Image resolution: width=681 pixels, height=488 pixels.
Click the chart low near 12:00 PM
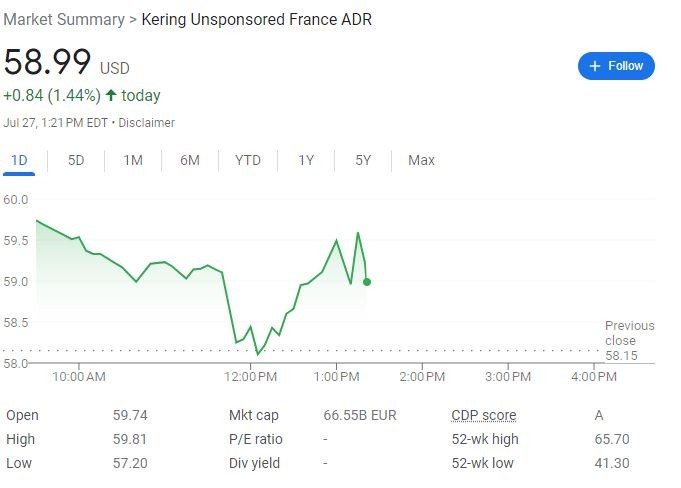pyautogui.click(x=258, y=354)
